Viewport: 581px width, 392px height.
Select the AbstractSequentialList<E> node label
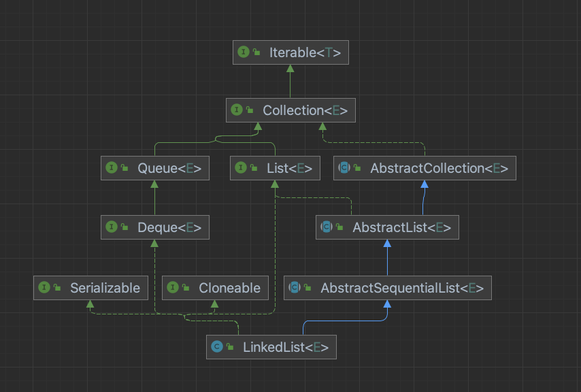(402, 288)
